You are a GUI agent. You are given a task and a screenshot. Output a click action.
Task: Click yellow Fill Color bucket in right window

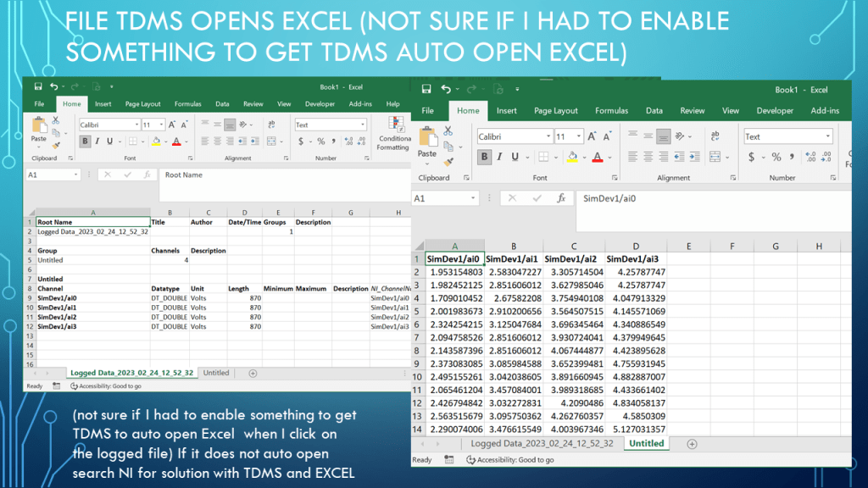[x=572, y=157]
